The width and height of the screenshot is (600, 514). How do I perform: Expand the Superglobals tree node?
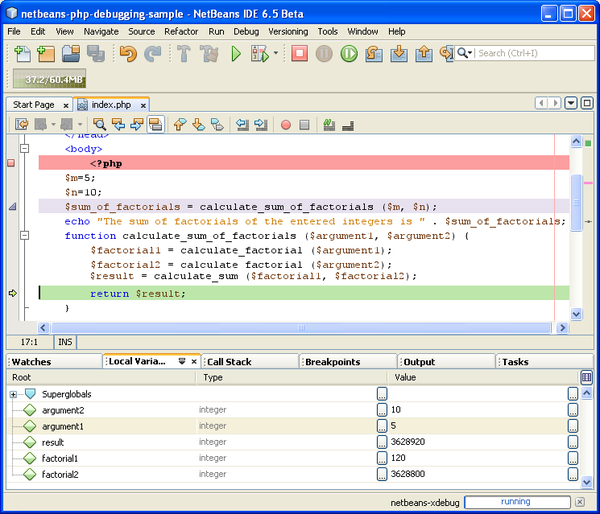[x=13, y=395]
